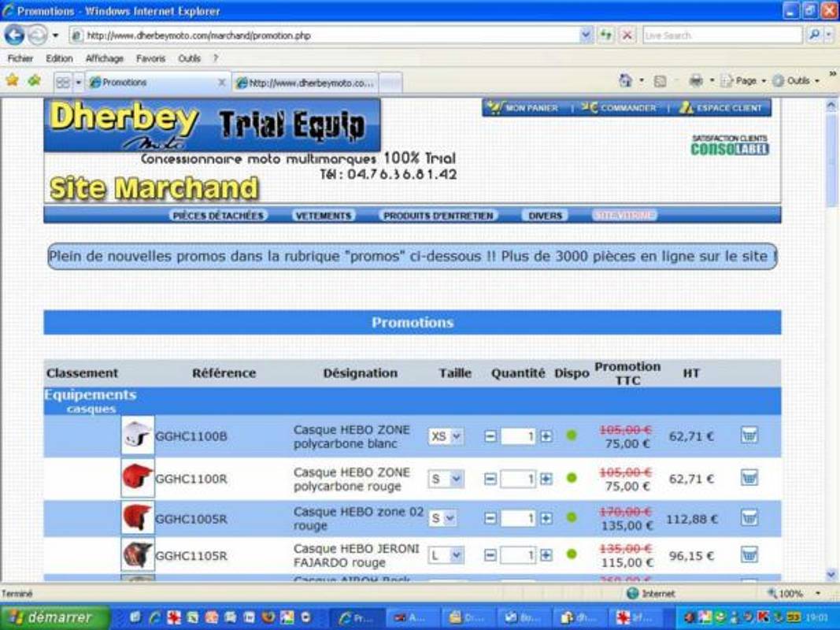Click the Add to Favorites star icon
This screenshot has width=840, height=630.
[35, 81]
